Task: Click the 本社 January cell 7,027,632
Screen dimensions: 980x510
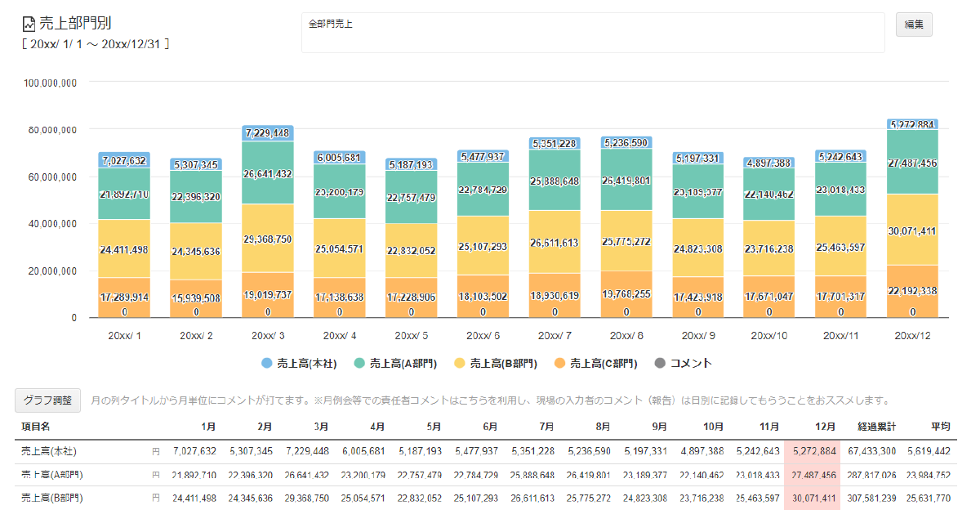Action: click(x=195, y=451)
